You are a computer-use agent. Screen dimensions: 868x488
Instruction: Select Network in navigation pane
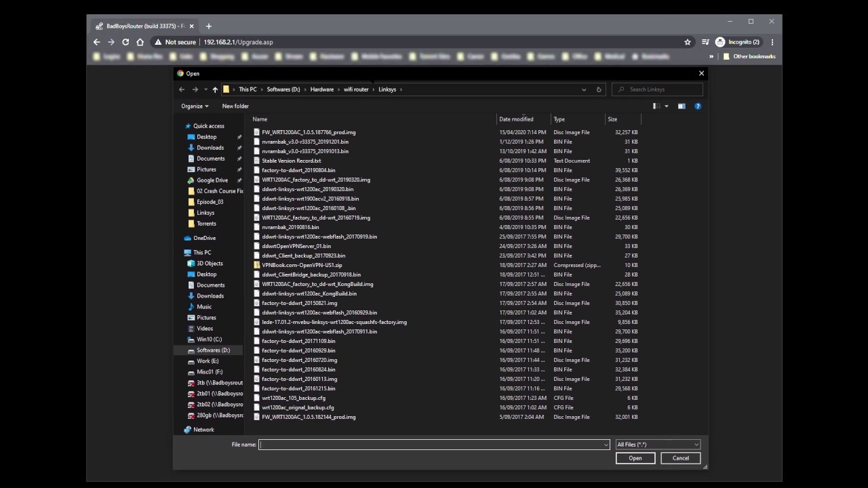click(203, 430)
